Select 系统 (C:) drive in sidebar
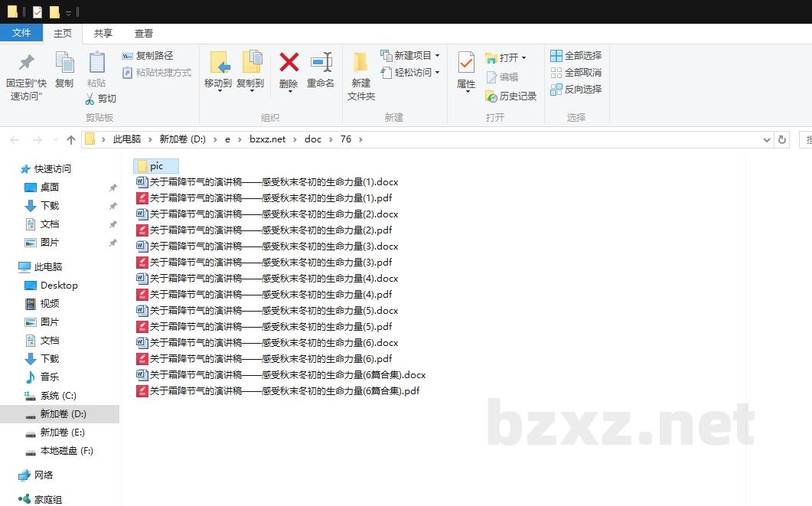812x506 pixels. [58, 396]
